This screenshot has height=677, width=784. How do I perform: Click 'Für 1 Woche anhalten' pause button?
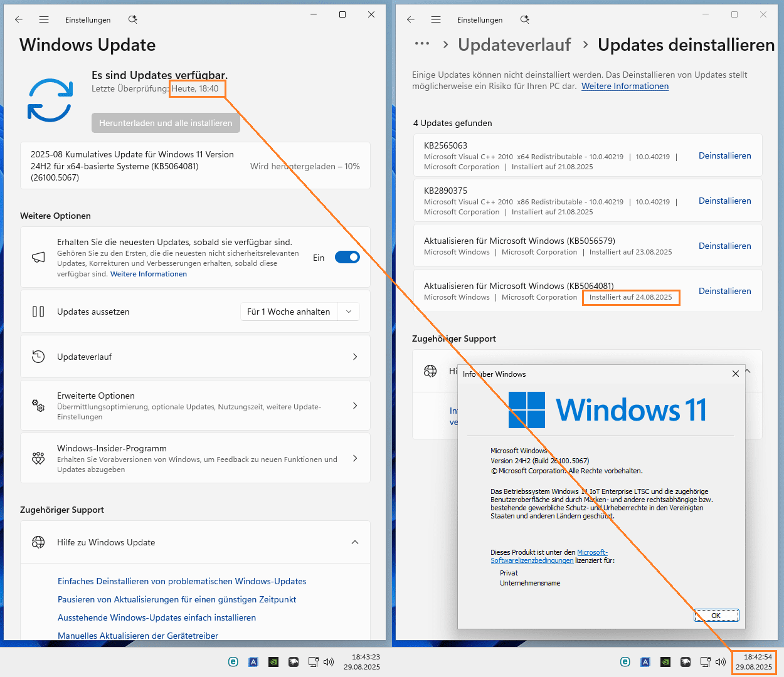(289, 312)
